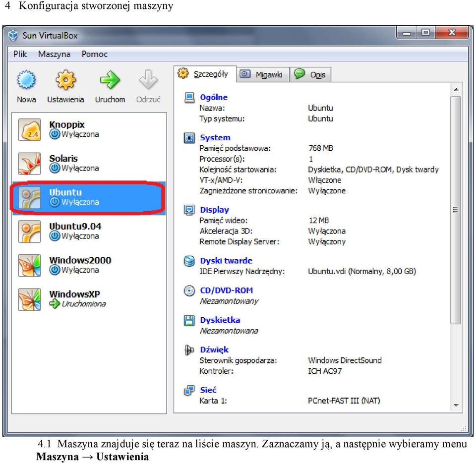Screen dimensions: 476x463
Task: Click the 768 MB memory value
Action: 321,148
